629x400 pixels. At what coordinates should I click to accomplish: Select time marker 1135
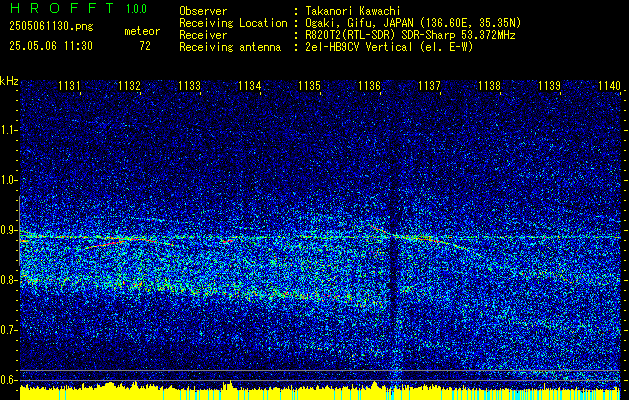pyautogui.click(x=309, y=85)
